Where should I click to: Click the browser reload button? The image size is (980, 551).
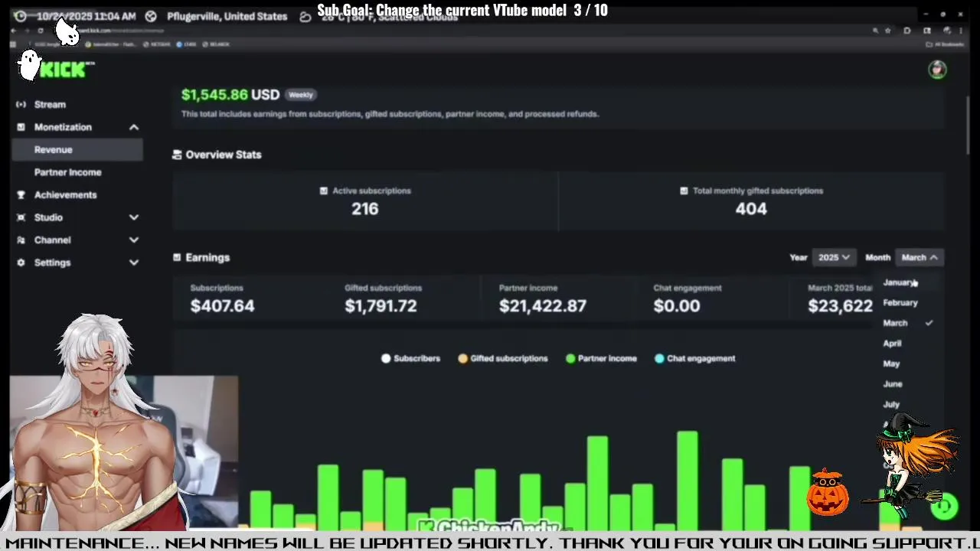[41, 31]
